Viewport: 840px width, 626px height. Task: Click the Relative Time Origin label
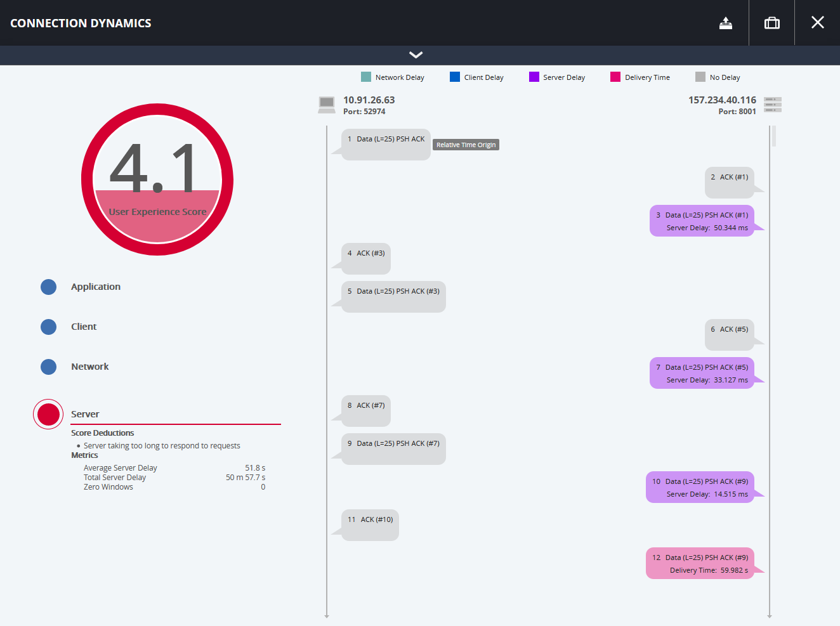pos(466,145)
